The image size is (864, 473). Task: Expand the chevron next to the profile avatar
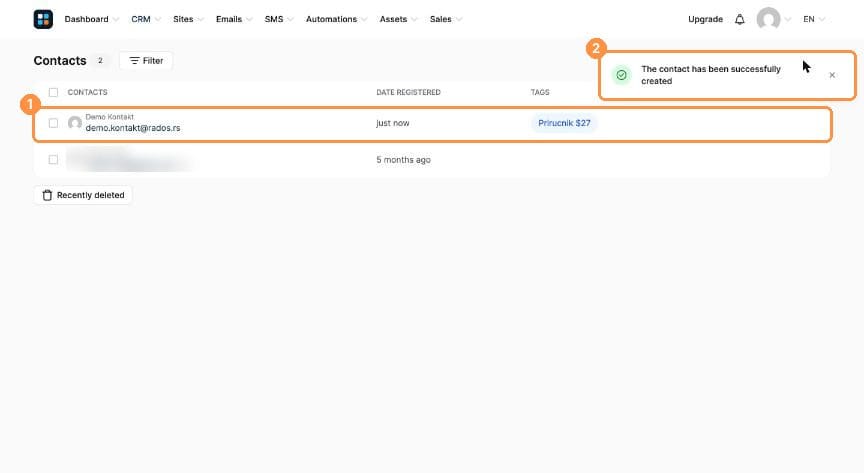787,19
